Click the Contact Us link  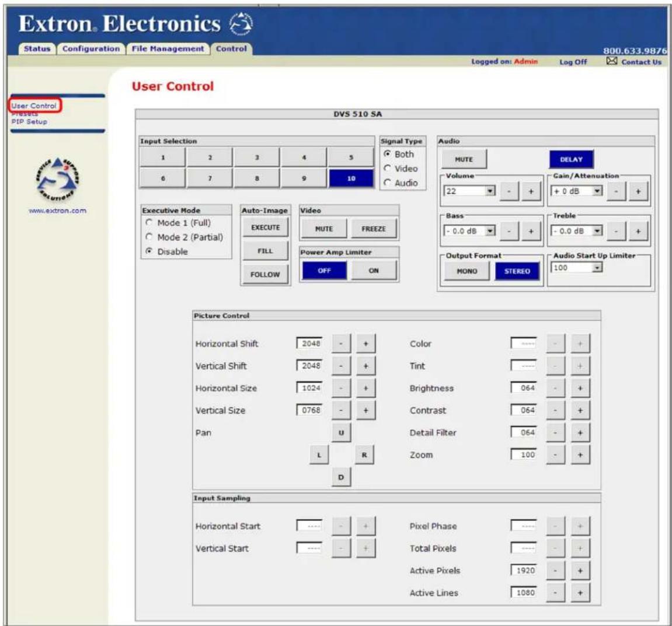[642, 62]
